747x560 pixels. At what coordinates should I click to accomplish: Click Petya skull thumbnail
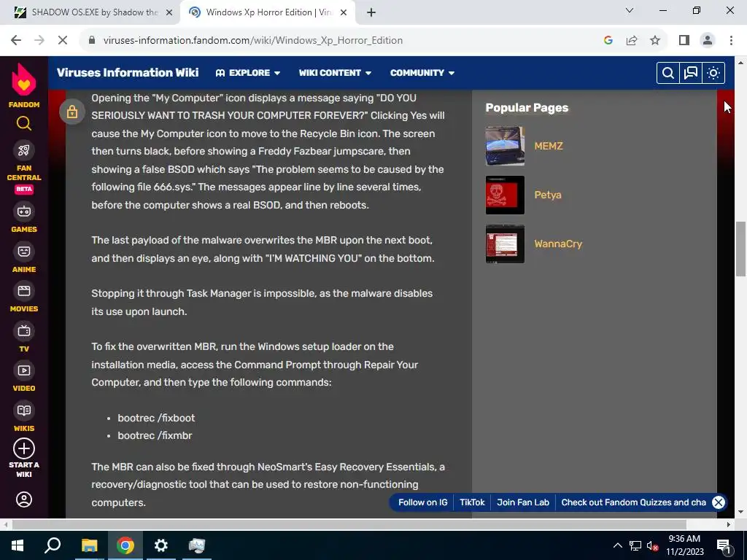point(505,195)
